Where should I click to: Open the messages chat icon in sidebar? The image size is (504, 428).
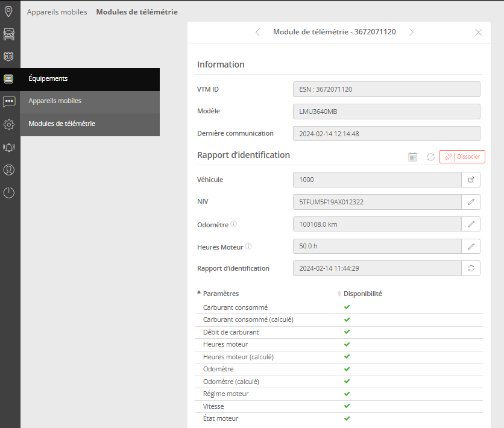tap(8, 102)
